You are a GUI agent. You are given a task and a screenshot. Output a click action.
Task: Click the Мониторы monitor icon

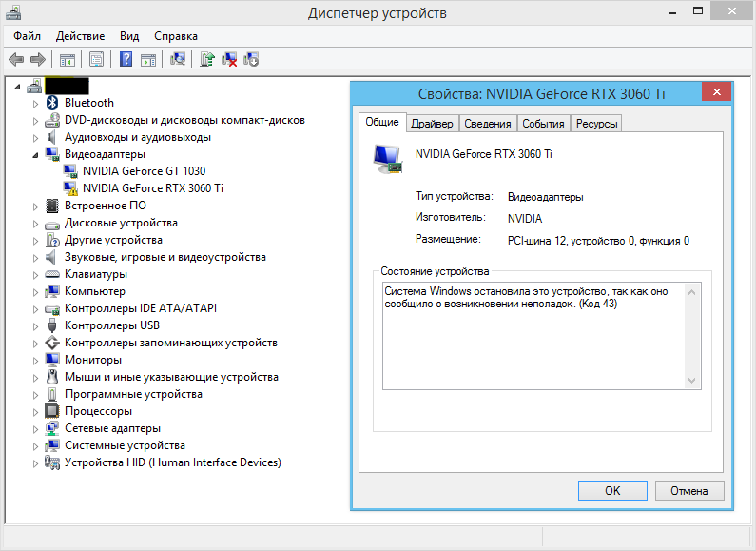52,360
